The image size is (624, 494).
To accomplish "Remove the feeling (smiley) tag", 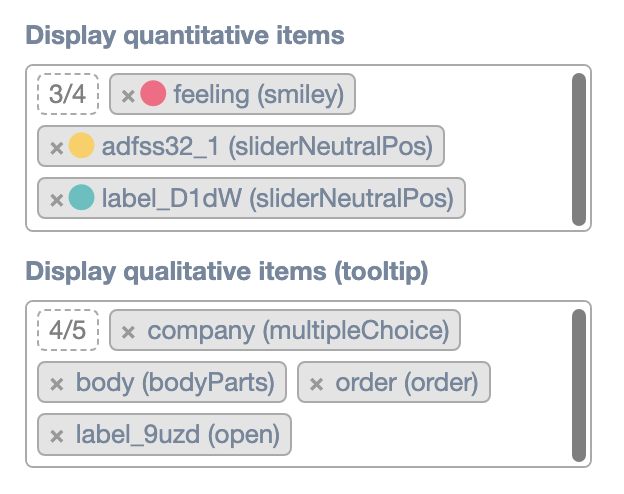I will click(x=128, y=96).
